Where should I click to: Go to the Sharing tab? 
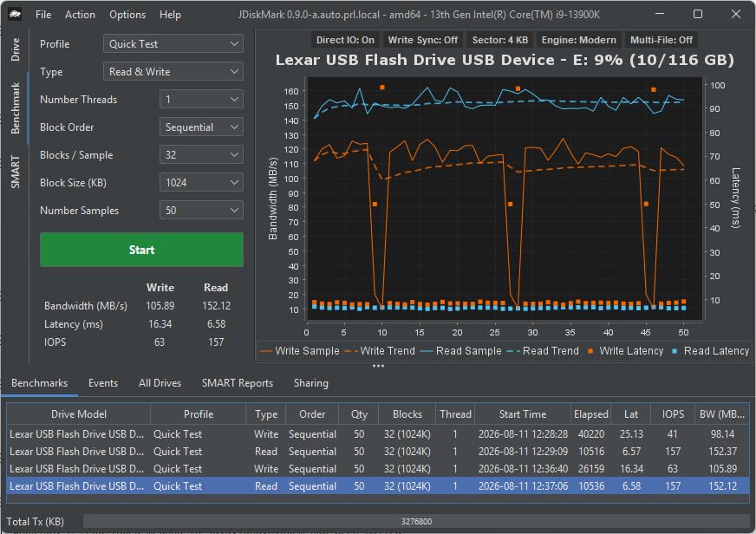311,383
